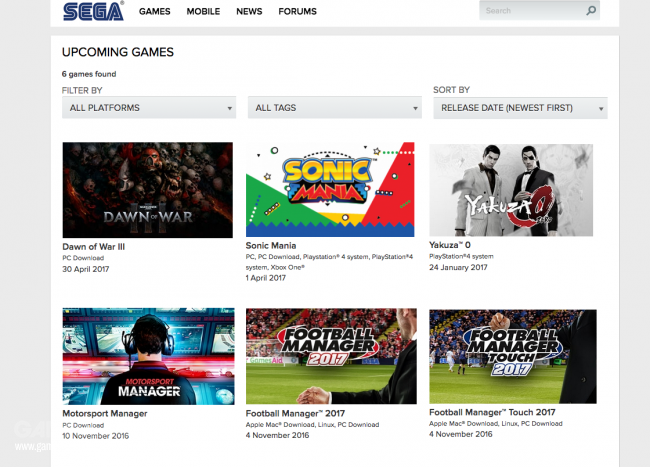Expand the All Tags filter dropdown
The width and height of the screenshot is (650, 467).
(334, 108)
